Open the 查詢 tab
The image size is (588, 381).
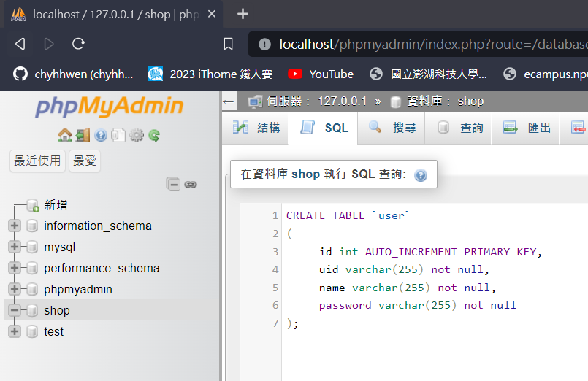[459, 128]
